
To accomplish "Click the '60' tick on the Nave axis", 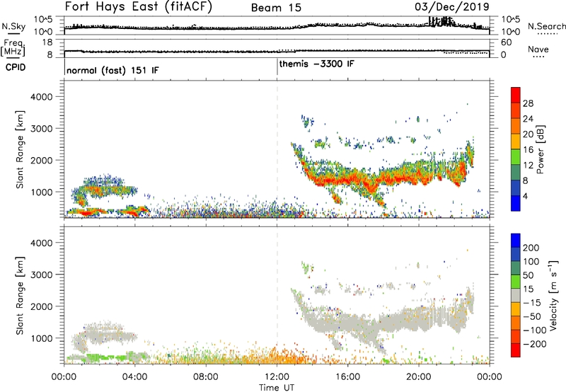I will (x=506, y=42).
